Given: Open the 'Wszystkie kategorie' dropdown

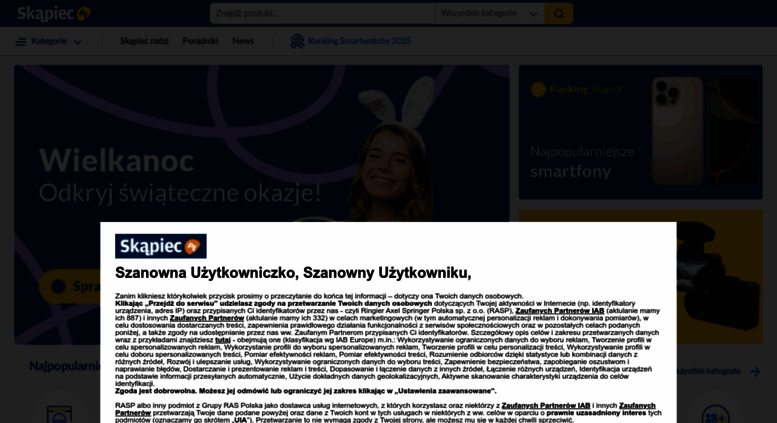Looking at the screenshot, I should (490, 13).
